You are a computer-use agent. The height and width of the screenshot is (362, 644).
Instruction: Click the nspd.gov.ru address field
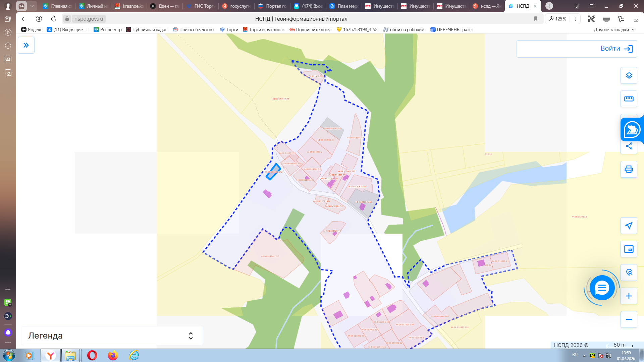pos(89,19)
